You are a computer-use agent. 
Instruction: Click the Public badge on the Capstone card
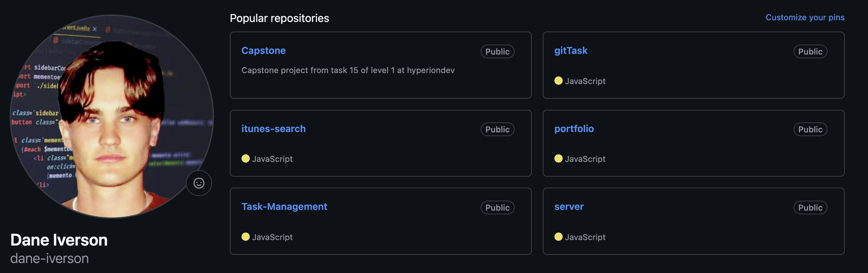[497, 51]
